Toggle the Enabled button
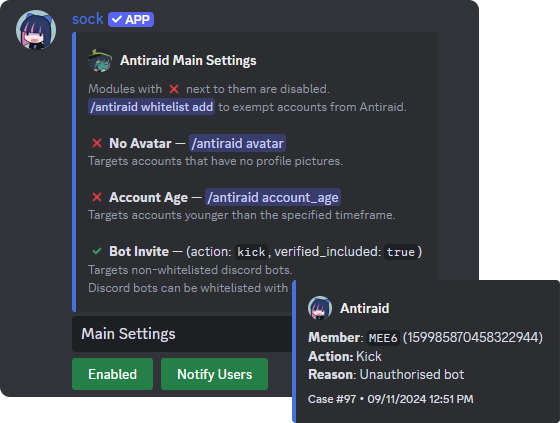 (112, 374)
